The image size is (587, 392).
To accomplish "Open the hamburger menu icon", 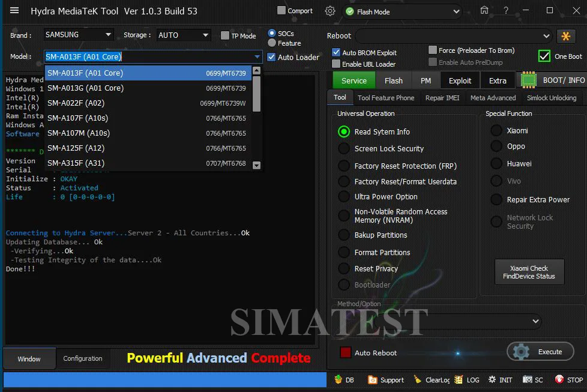I will pyautogui.click(x=14, y=10).
